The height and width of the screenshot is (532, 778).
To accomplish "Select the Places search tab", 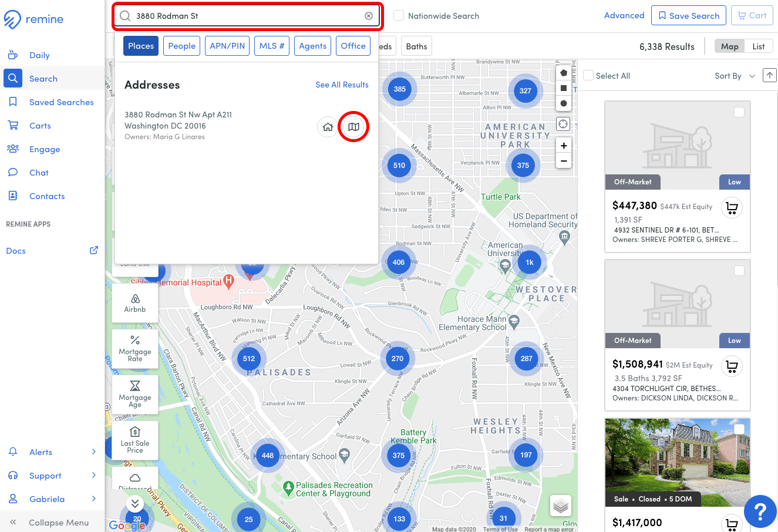I will pyautogui.click(x=141, y=46).
